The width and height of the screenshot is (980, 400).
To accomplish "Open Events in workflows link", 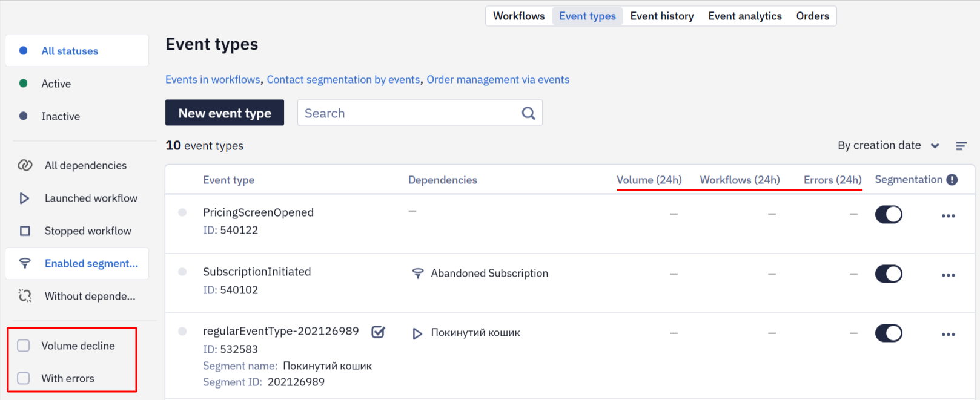I will pos(213,79).
